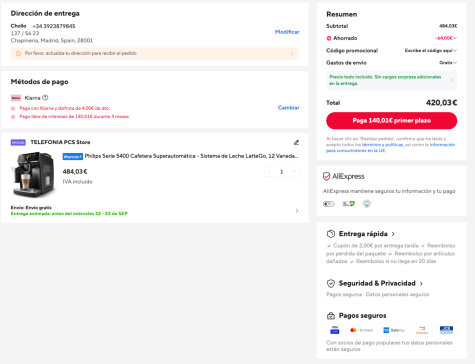This screenshot has height=364, width=475.
Task: Decrease product quantity with minus button
Action: (269, 171)
